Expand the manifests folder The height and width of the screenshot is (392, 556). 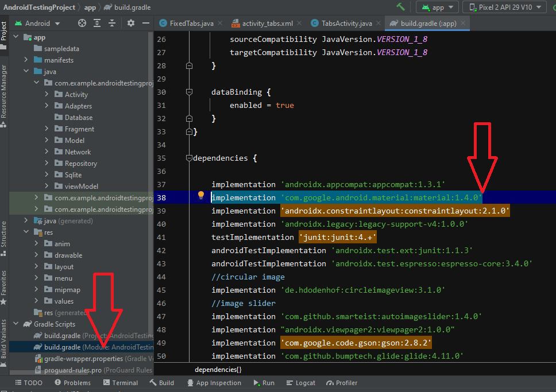26,60
